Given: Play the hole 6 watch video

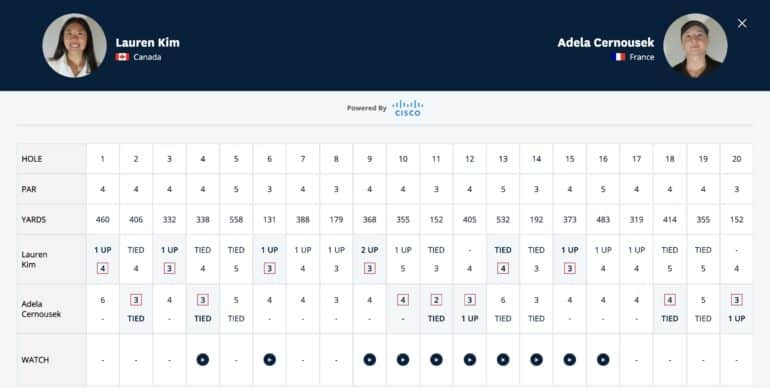Looking at the screenshot, I should pos(269,360).
